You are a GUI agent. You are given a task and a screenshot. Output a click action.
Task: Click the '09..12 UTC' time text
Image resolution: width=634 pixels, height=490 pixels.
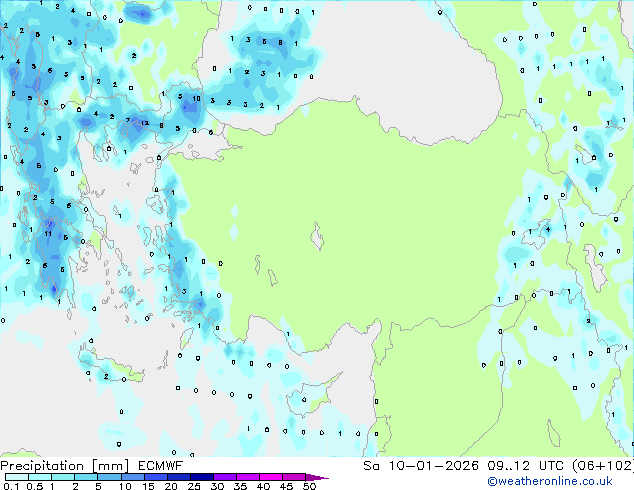(525, 466)
